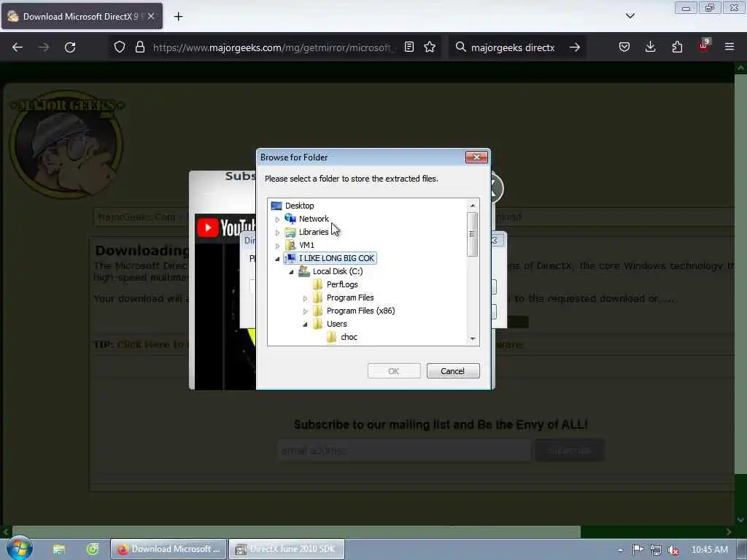Image resolution: width=747 pixels, height=560 pixels.
Task: Reload the current page
Action: pyautogui.click(x=70, y=47)
